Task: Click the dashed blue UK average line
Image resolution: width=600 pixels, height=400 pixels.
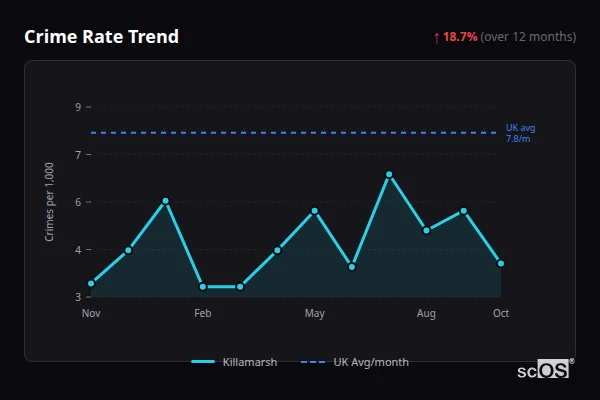Action: (293, 133)
